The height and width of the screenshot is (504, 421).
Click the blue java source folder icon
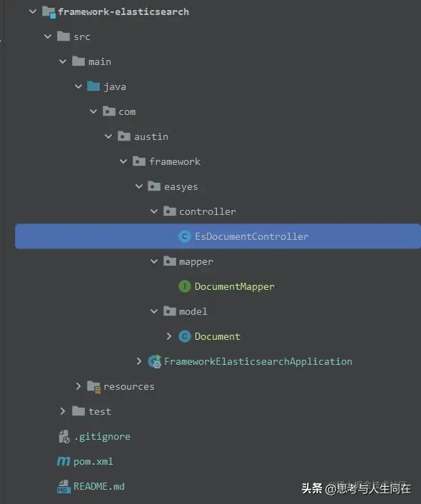93,86
